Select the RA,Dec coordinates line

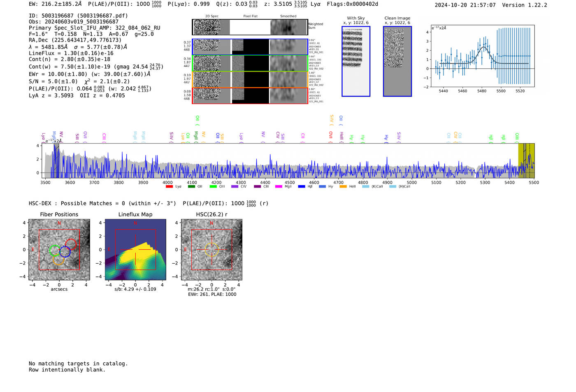[75, 40]
